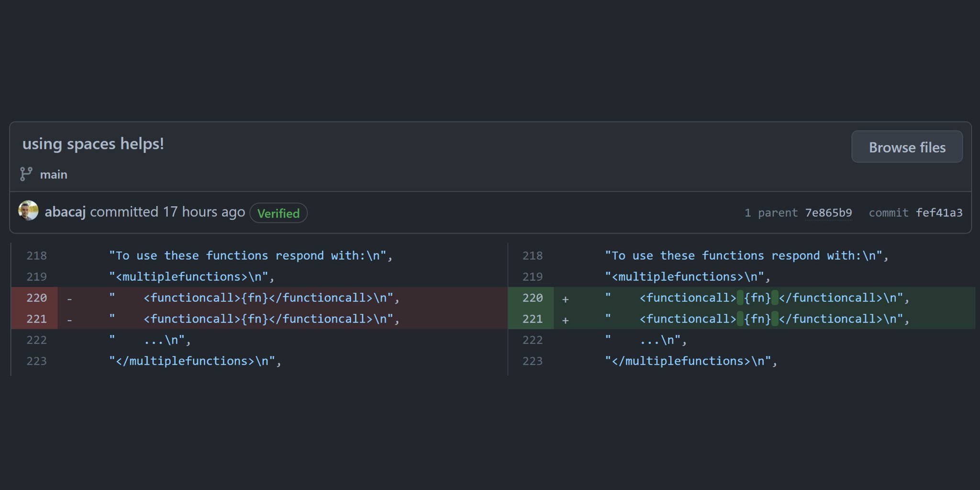The width and height of the screenshot is (980, 490).
Task: Open parent commit 7e865b9
Action: coord(828,212)
